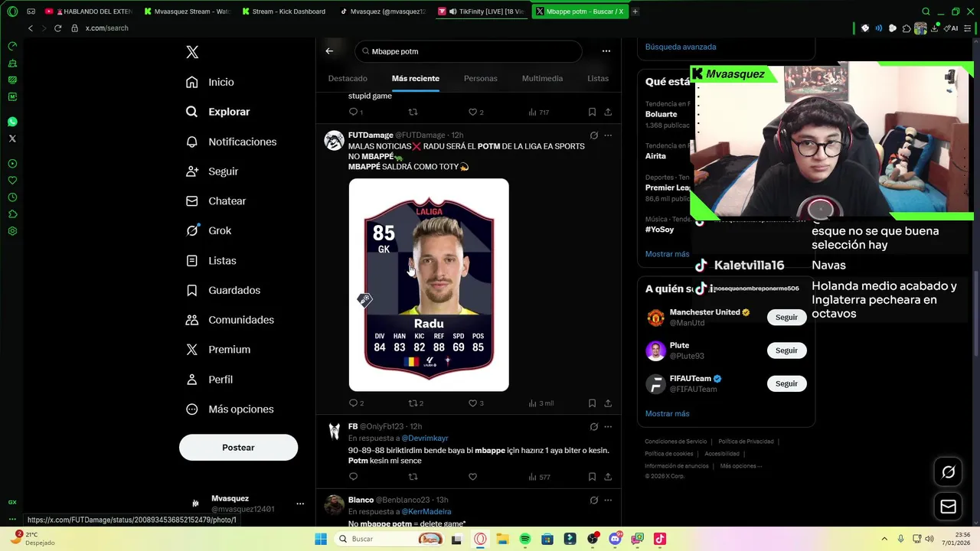Like the 'stupid game' tweet
The image size is (980, 551).
pyautogui.click(x=475, y=112)
